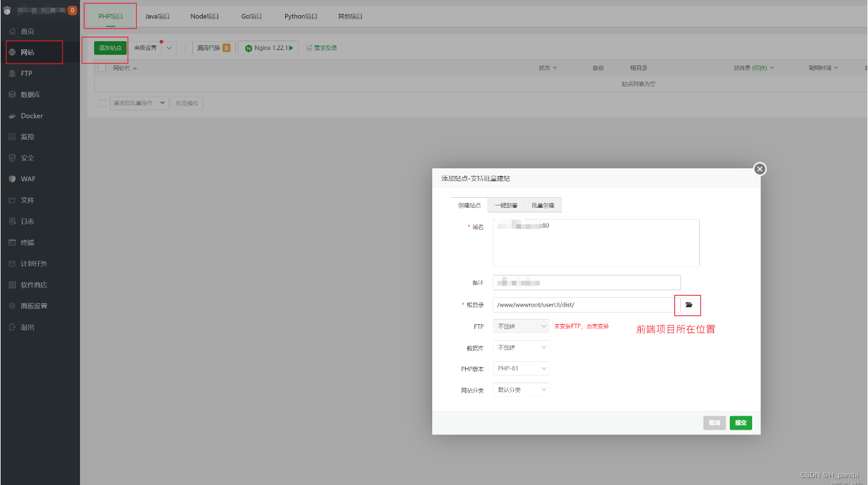The width and height of the screenshot is (868, 485).
Task: Open the 请选择批量操作 dropdown
Action: tap(139, 103)
